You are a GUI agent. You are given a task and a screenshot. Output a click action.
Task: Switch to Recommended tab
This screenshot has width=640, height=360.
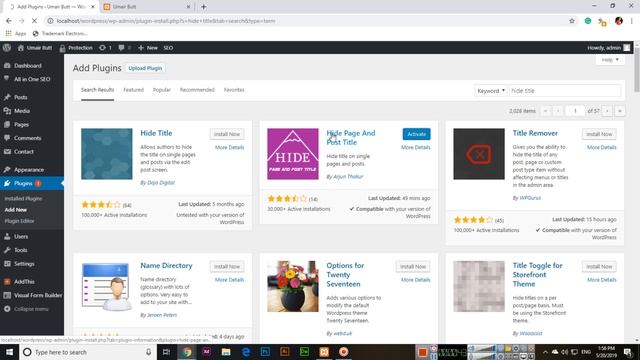[x=197, y=90]
